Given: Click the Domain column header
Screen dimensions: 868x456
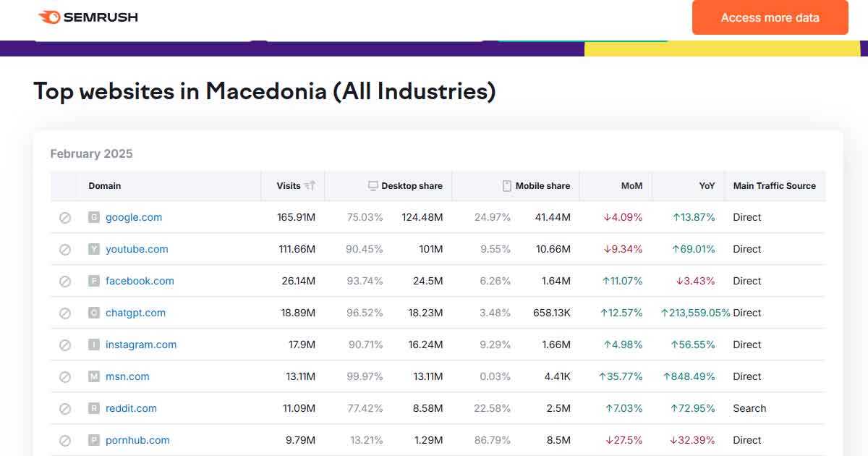Looking at the screenshot, I should pyautogui.click(x=105, y=186).
